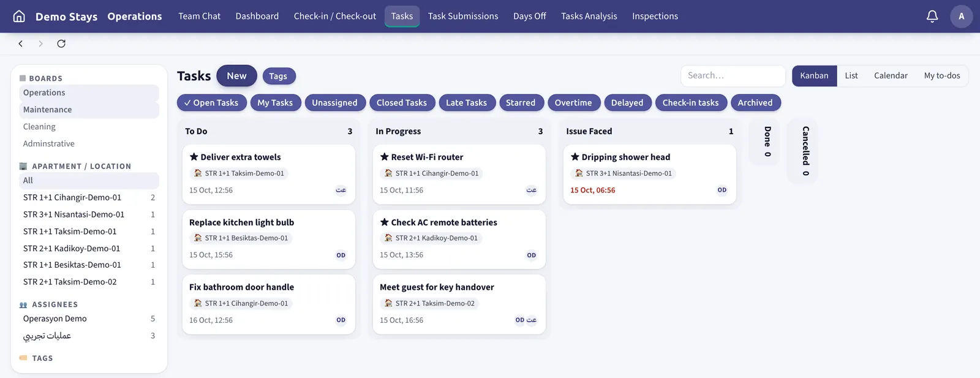Viewport: 980px width, 378px height.
Task: Open the Dashboard menu
Action: tap(257, 17)
